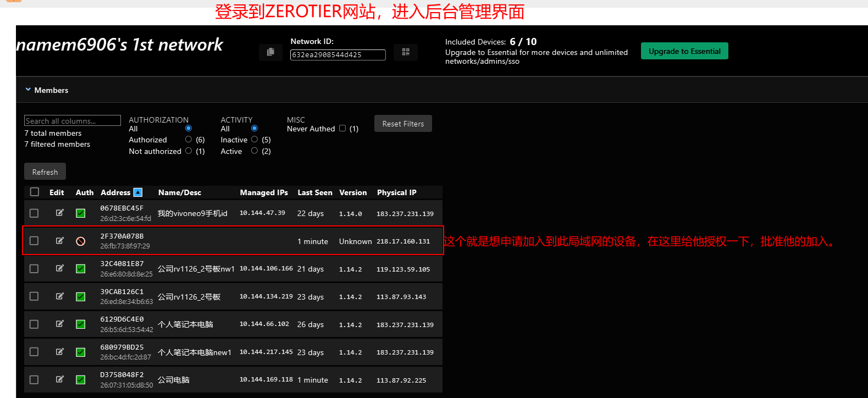Toggle auth check for 6129D6C4E0
The height and width of the screenshot is (398, 868).
tap(80, 324)
